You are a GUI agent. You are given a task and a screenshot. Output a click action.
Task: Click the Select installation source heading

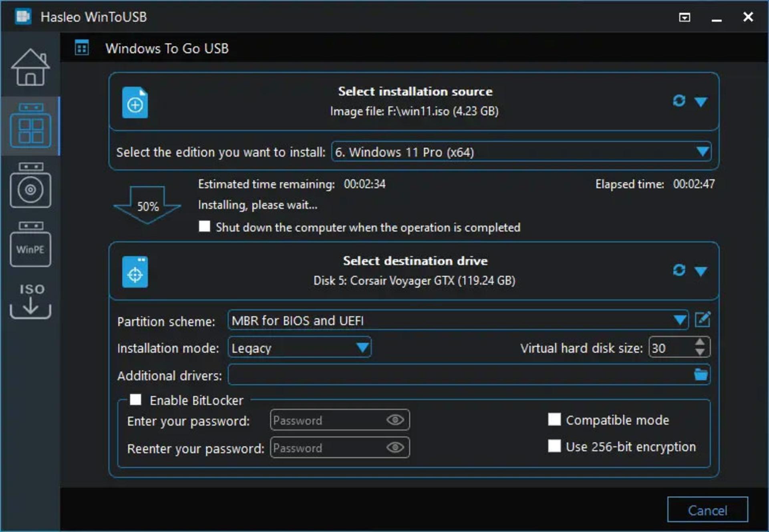415,91
